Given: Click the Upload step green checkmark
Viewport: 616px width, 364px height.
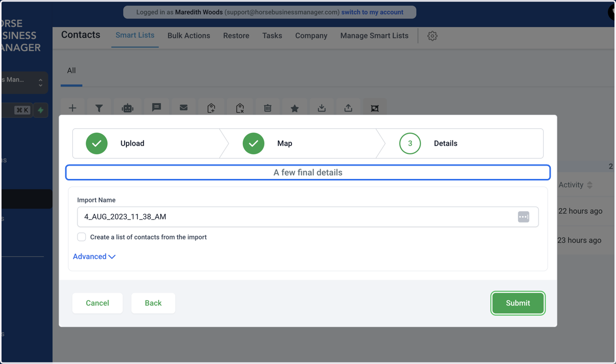Looking at the screenshot, I should click(x=97, y=144).
